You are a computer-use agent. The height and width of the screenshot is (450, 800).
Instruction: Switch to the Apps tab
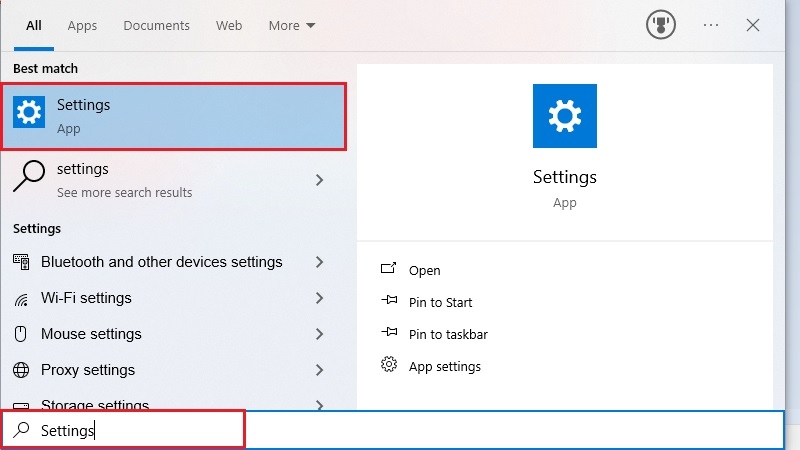point(82,26)
